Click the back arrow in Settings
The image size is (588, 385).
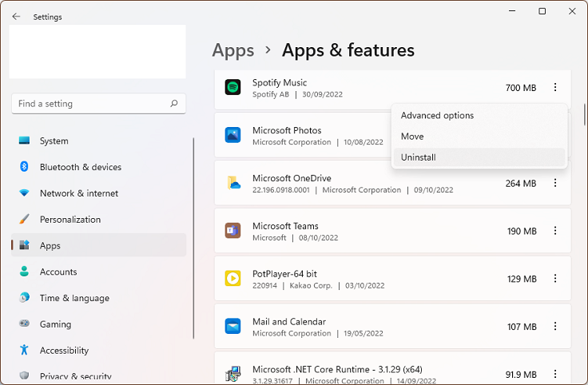click(16, 17)
